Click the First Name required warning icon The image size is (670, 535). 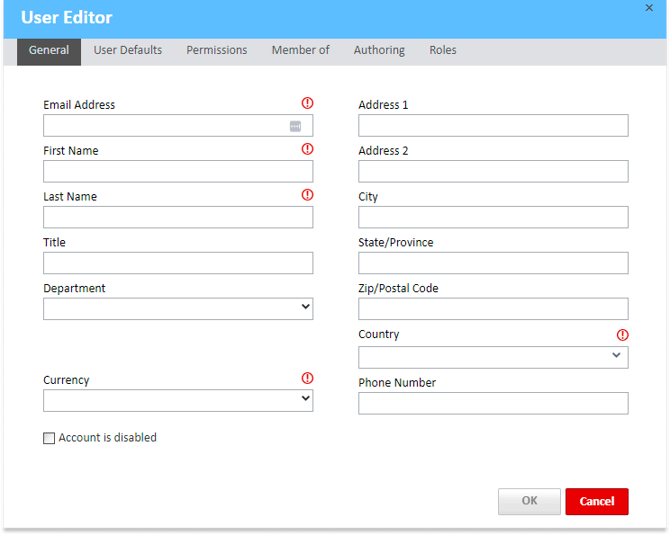[307, 149]
